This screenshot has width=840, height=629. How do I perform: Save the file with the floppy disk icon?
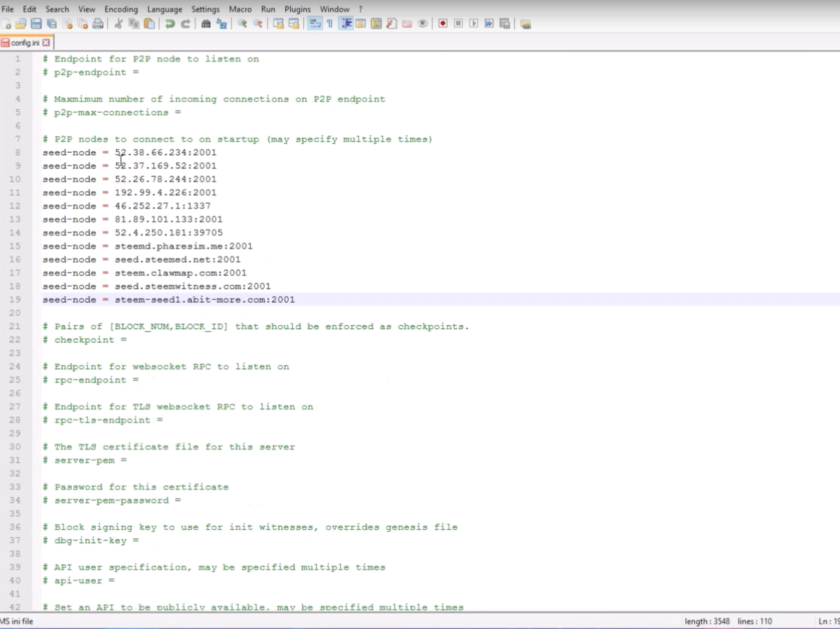click(x=36, y=23)
